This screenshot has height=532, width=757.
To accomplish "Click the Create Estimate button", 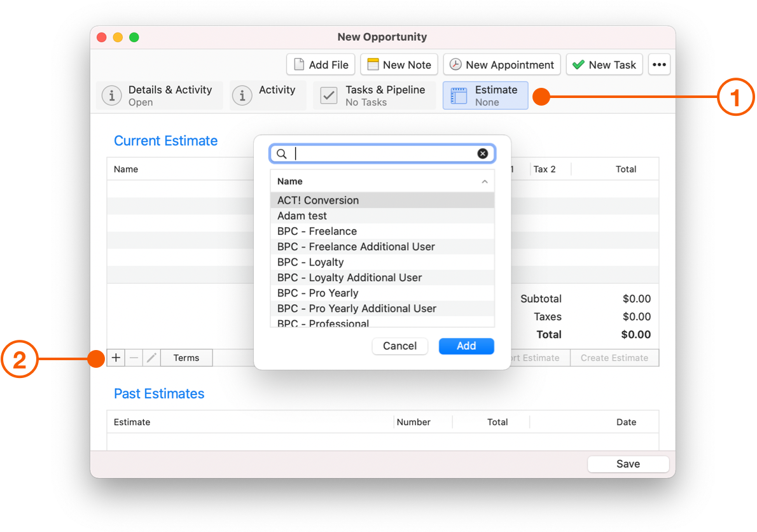I will [615, 358].
